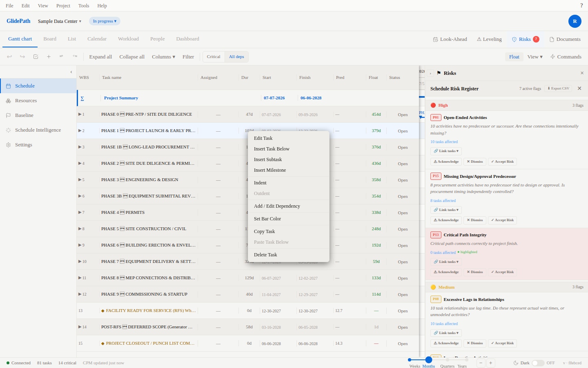Click the help question mark icon

pos(581,6)
